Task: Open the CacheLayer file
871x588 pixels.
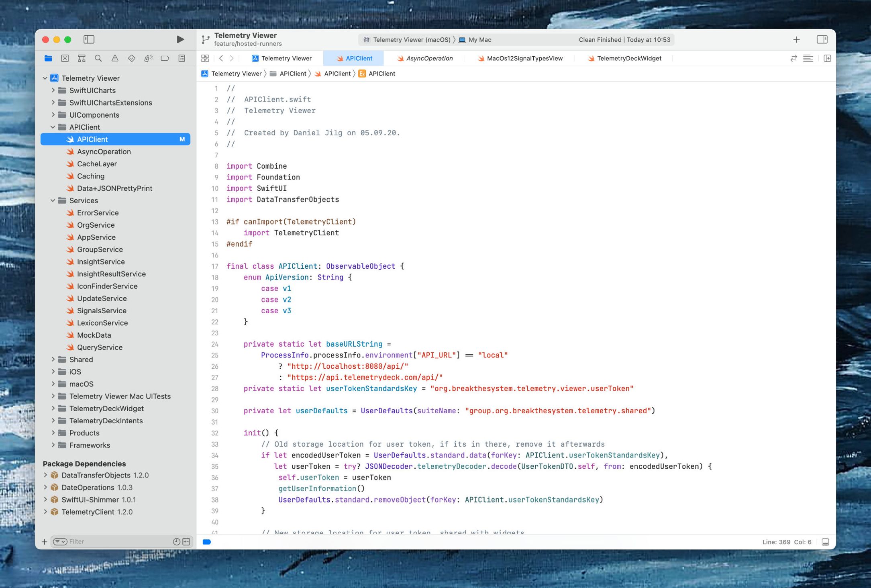Action: pos(97,164)
